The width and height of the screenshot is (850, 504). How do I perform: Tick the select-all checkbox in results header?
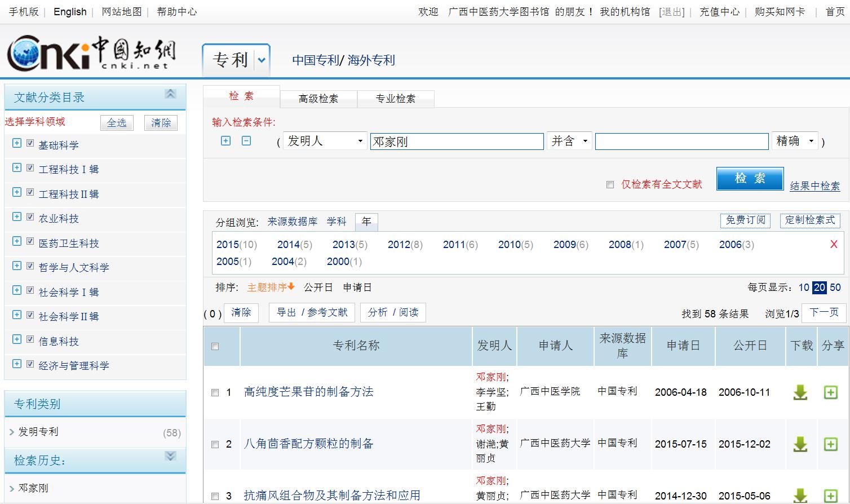215,347
